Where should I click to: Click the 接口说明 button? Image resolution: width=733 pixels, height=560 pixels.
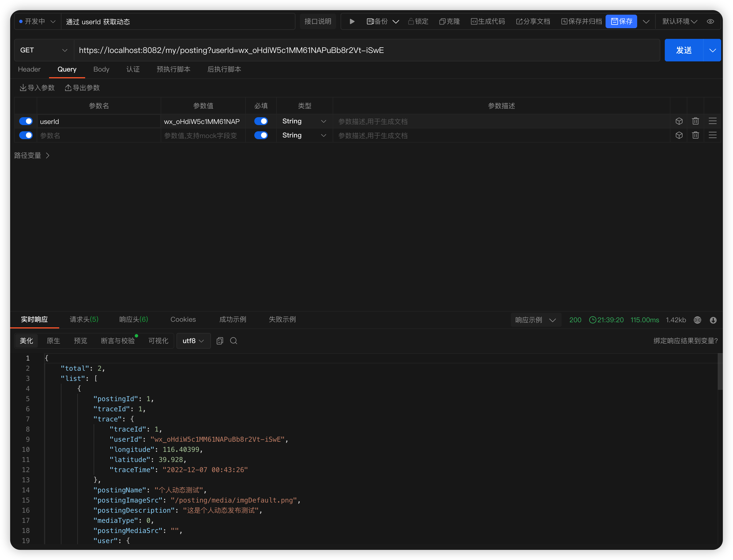point(318,22)
